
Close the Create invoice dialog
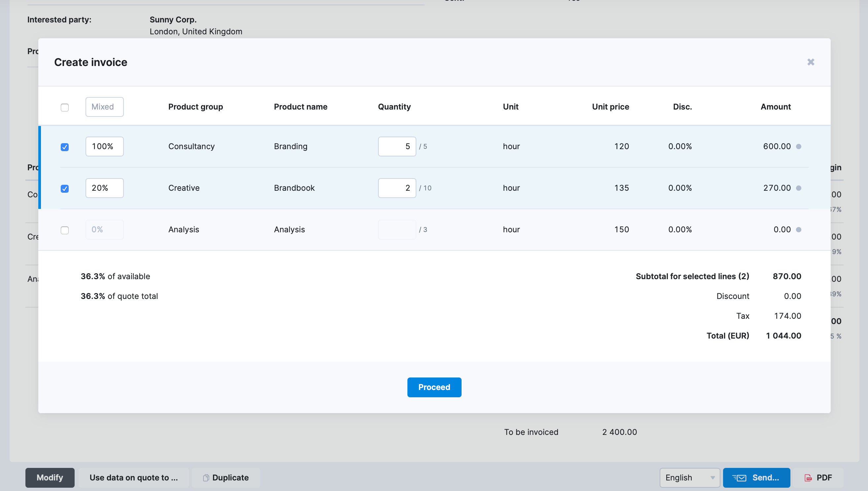[x=811, y=62]
